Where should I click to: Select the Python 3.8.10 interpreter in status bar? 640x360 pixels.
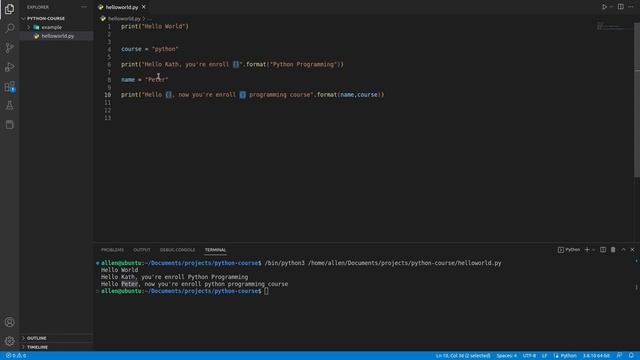coord(596,356)
